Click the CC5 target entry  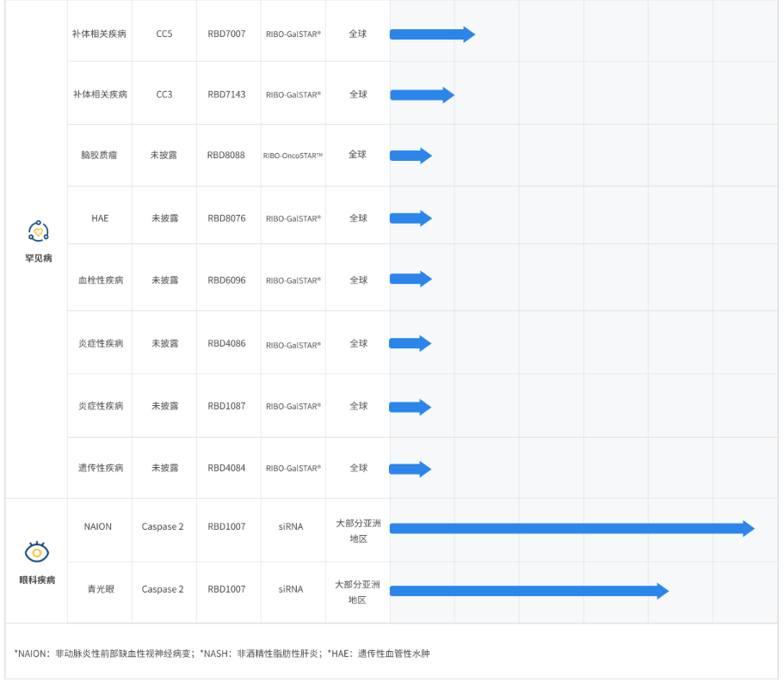coord(164,34)
